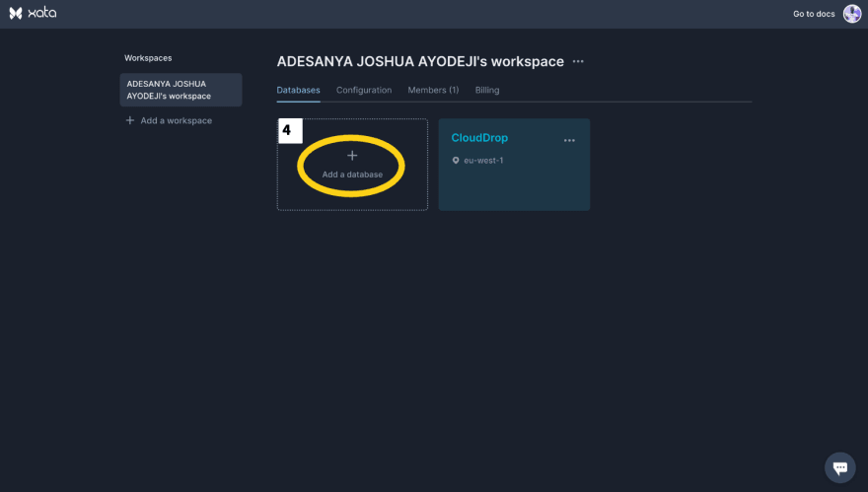This screenshot has height=492, width=868.
Task: Switch to the Databases tab
Action: click(x=298, y=90)
